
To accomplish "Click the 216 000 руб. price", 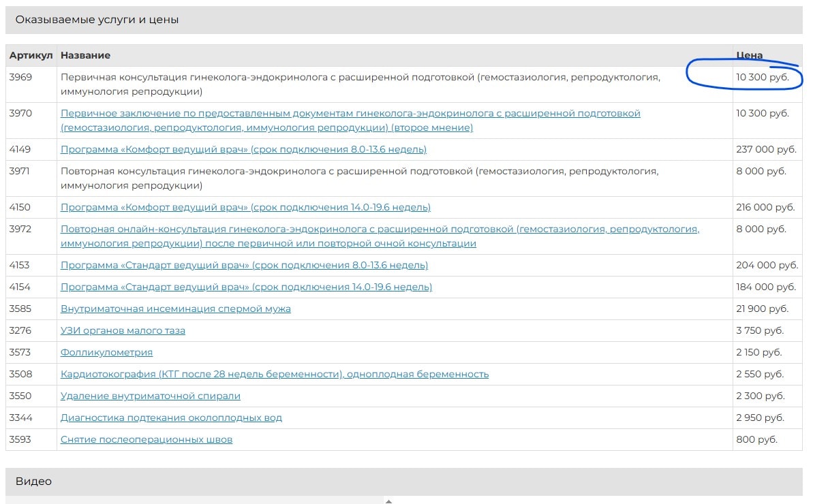I will [x=766, y=207].
